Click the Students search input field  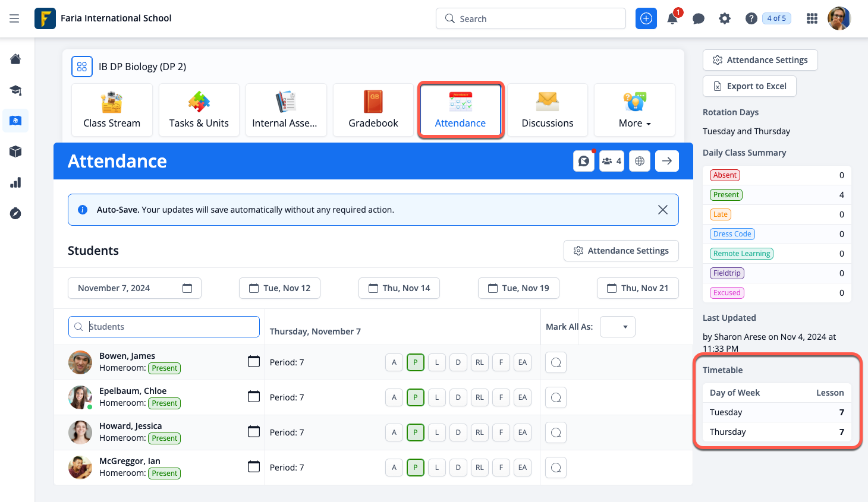[164, 327]
